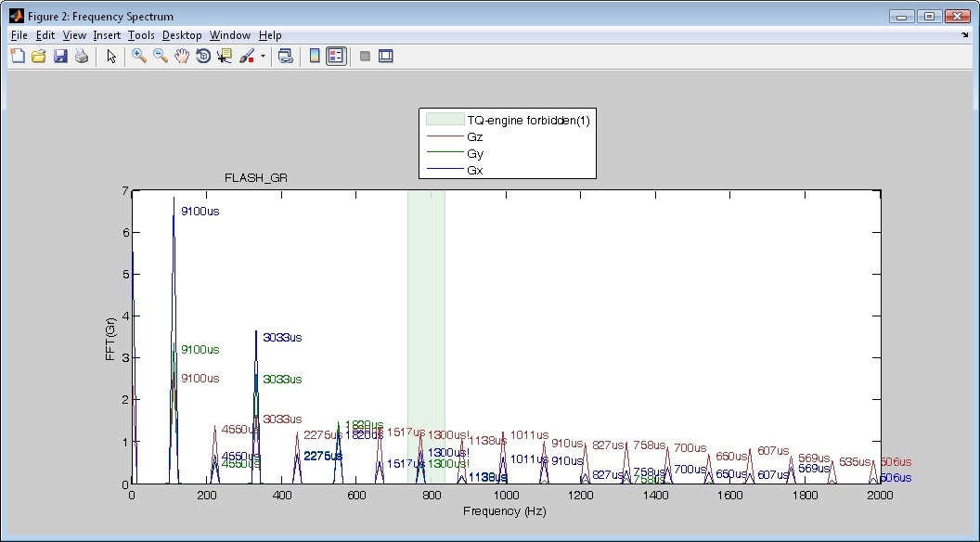The width and height of the screenshot is (980, 542).
Task: Toggle the Insert Legend button off
Action: click(x=336, y=56)
